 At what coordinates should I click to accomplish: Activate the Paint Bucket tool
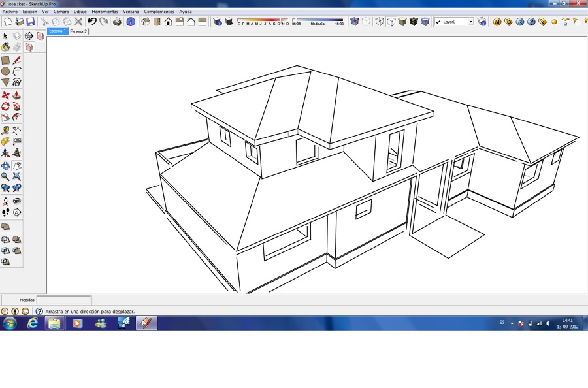(x=5, y=46)
